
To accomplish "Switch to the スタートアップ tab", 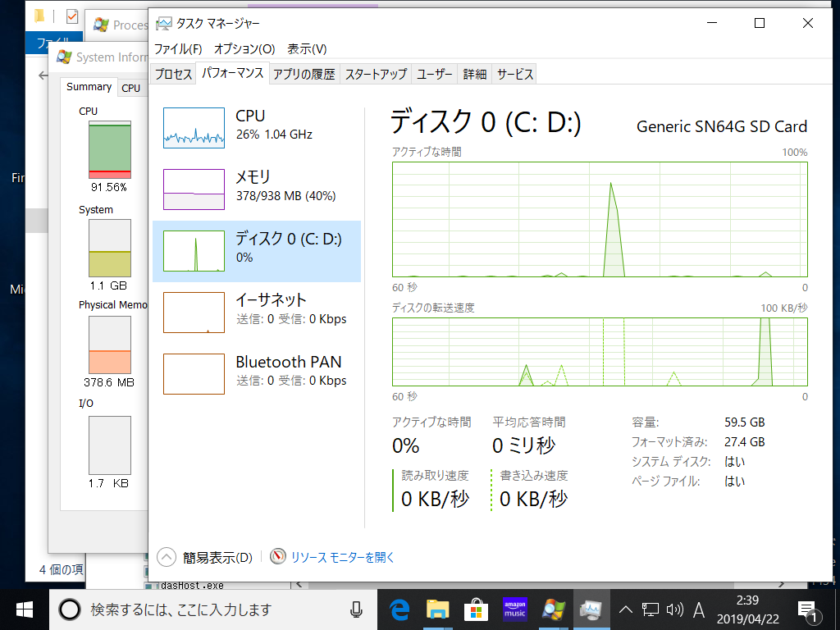I will click(376, 74).
